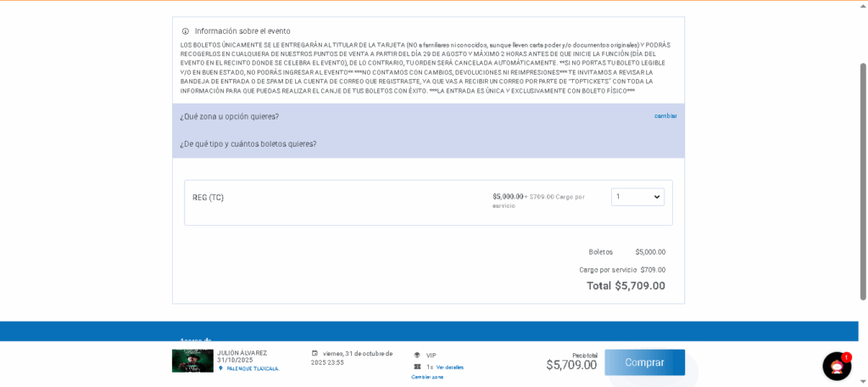Click the seat icon next to ticket count
868x387 pixels.
(417, 367)
